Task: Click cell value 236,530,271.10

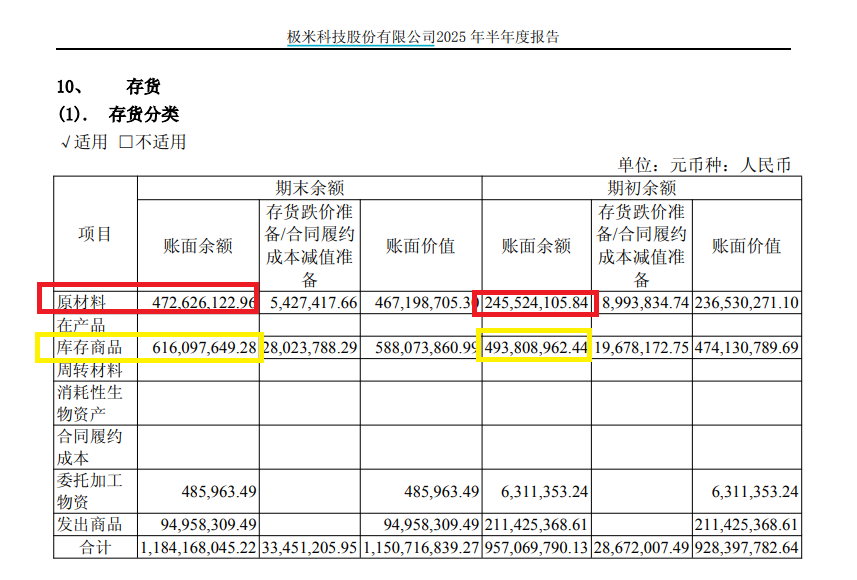Action: click(x=747, y=302)
